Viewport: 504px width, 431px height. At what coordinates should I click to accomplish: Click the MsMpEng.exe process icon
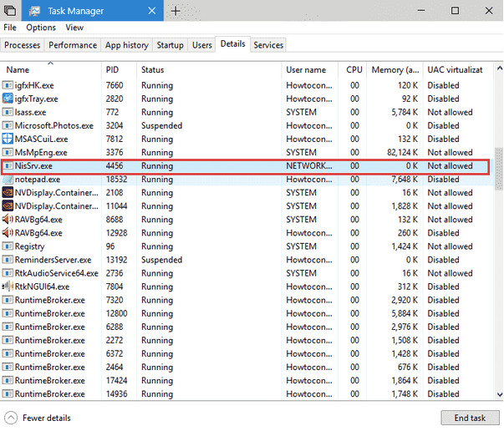click(8, 152)
